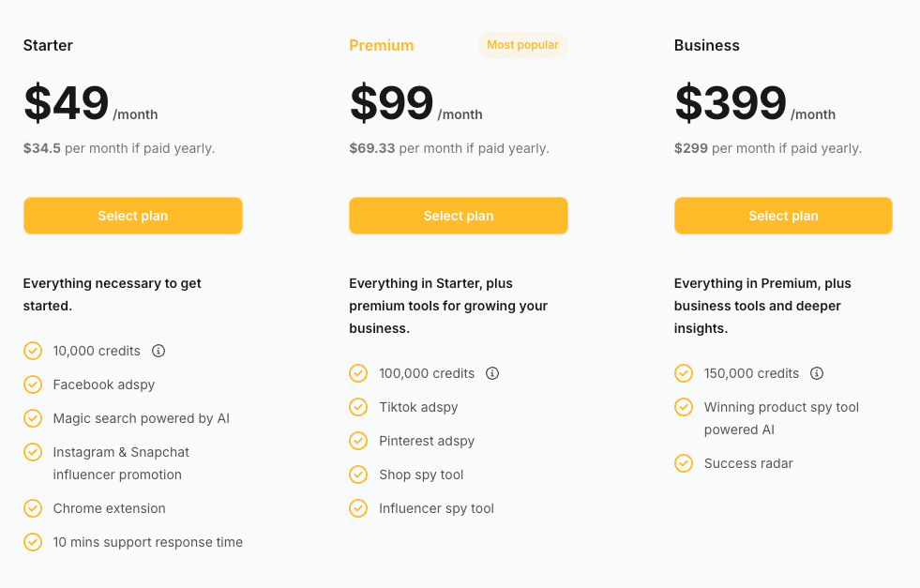Click the Starter plan heading

[x=48, y=45]
